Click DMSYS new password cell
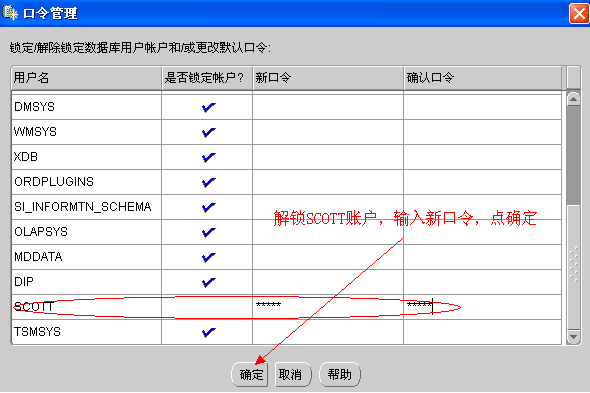 point(328,107)
